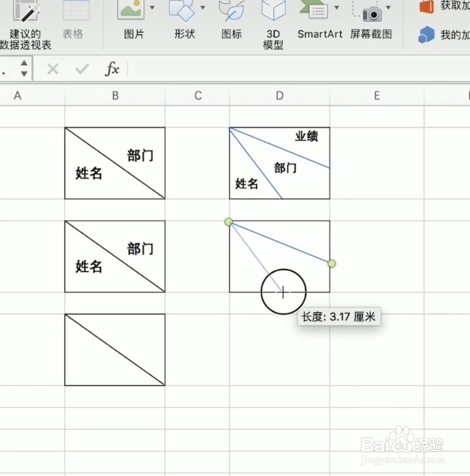Select column D by clicking its header
Image resolution: width=470 pixels, height=476 pixels.
(279, 96)
